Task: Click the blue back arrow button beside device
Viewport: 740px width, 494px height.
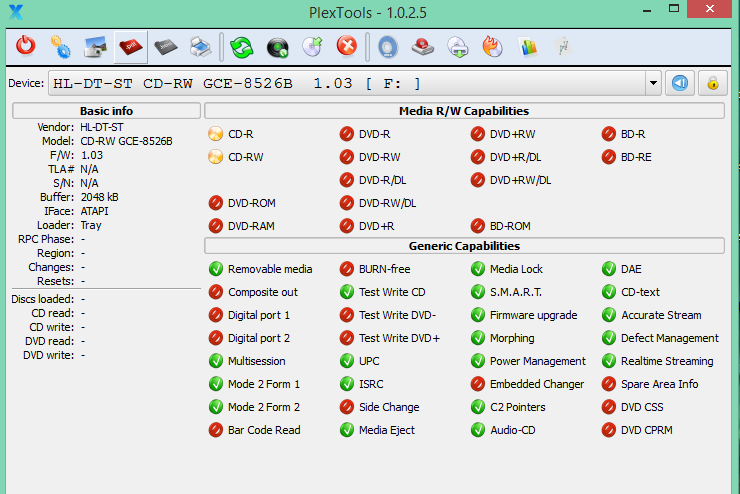Action: (680, 83)
